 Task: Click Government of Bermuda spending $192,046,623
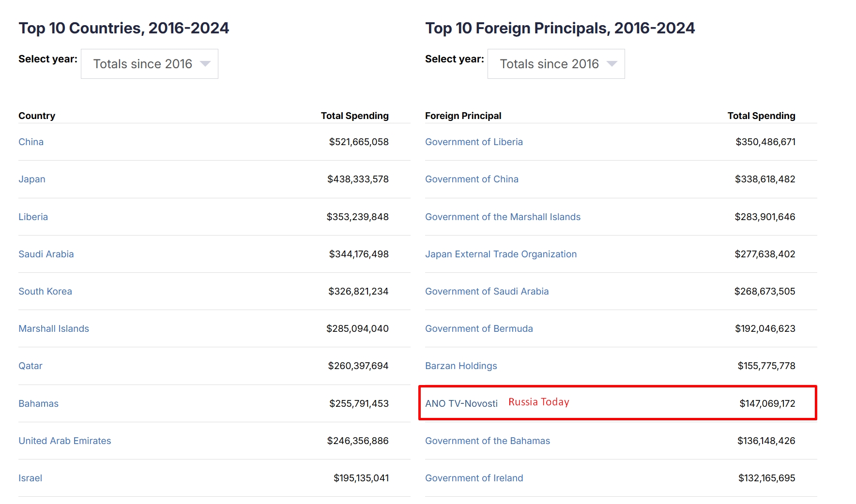765,328
